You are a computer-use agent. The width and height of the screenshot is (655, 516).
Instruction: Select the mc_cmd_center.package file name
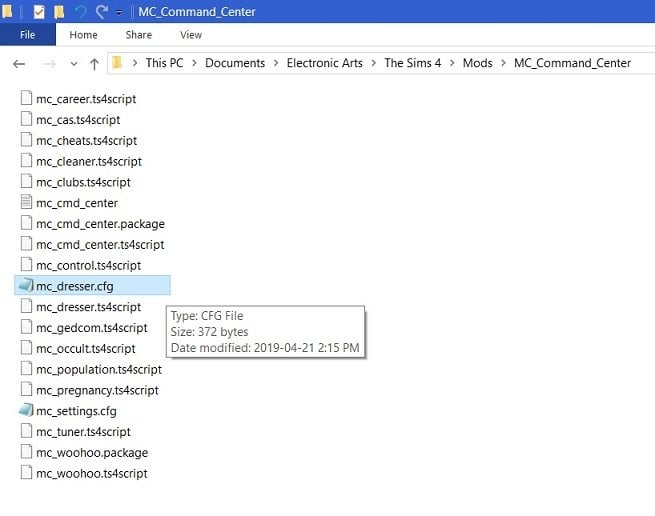coord(100,224)
